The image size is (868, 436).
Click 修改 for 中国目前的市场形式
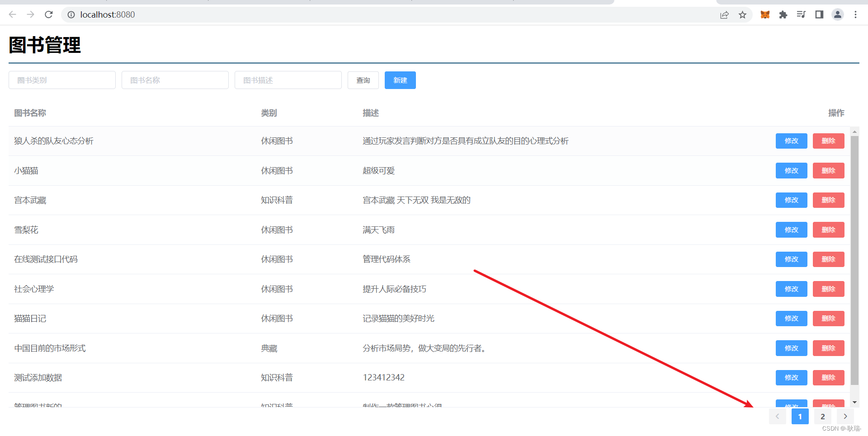click(791, 348)
